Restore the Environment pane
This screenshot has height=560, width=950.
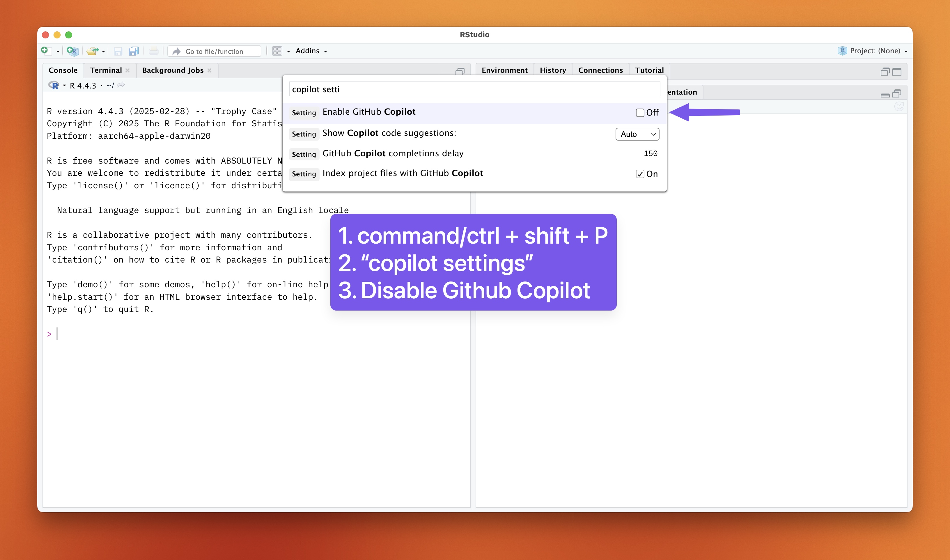885,71
